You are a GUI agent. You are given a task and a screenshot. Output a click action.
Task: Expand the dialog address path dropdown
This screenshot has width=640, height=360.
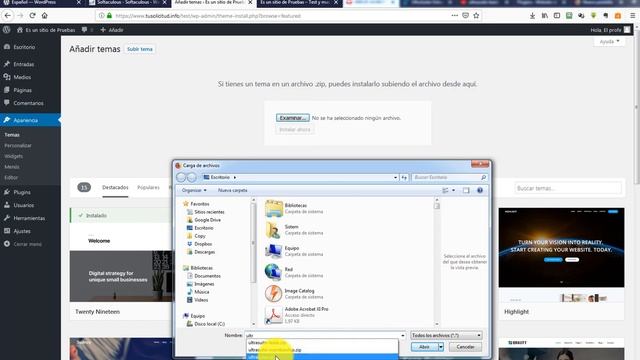pyautogui.click(x=395, y=178)
